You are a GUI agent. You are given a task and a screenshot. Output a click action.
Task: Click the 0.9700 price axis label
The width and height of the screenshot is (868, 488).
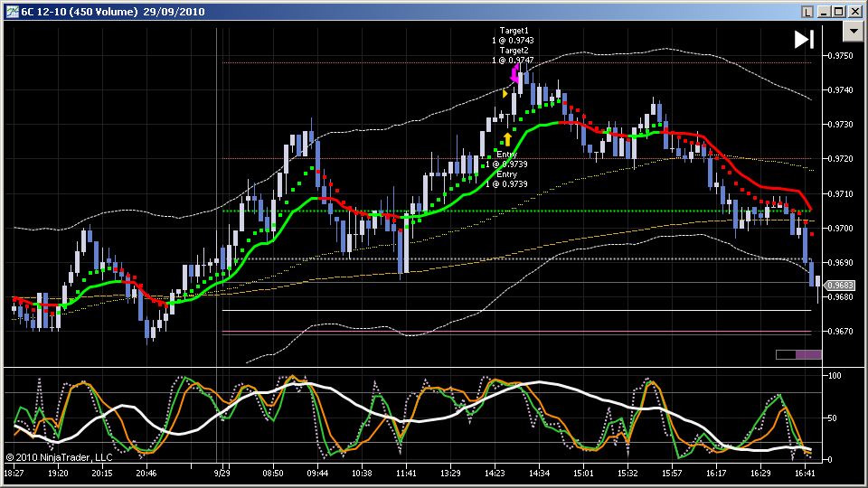click(x=840, y=228)
